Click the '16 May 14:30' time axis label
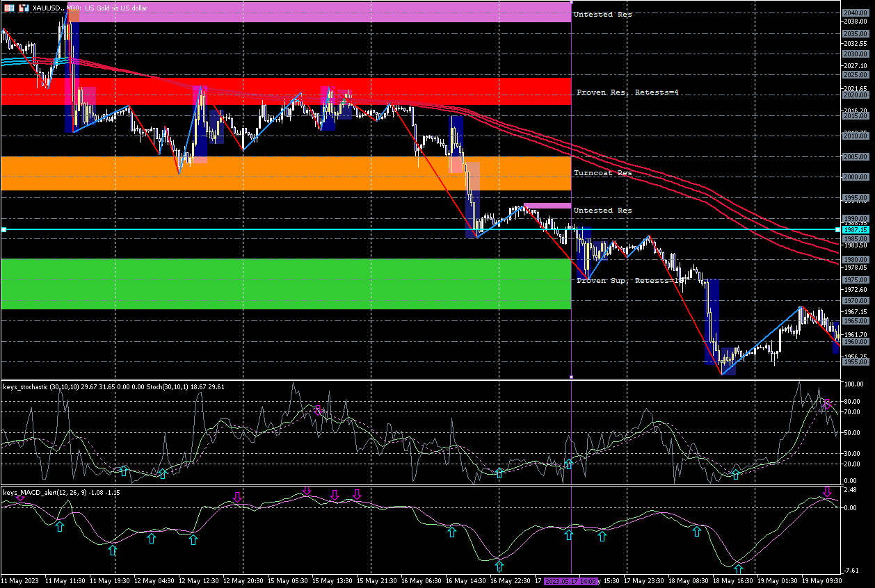875x588 pixels. click(x=465, y=580)
